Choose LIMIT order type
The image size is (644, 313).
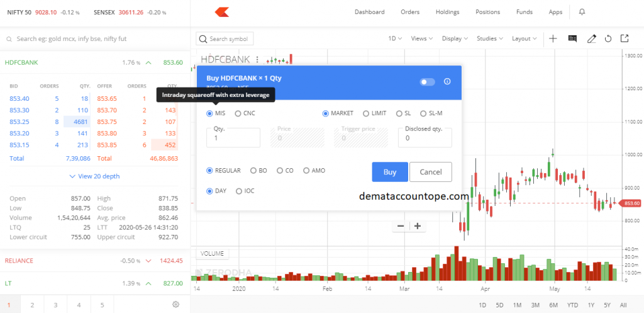(366, 113)
